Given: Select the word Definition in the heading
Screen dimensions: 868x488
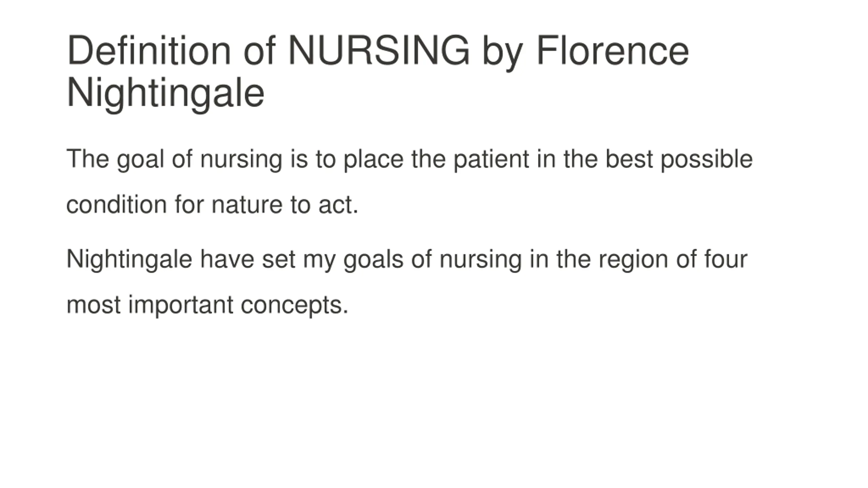Looking at the screenshot, I should pos(149,50).
